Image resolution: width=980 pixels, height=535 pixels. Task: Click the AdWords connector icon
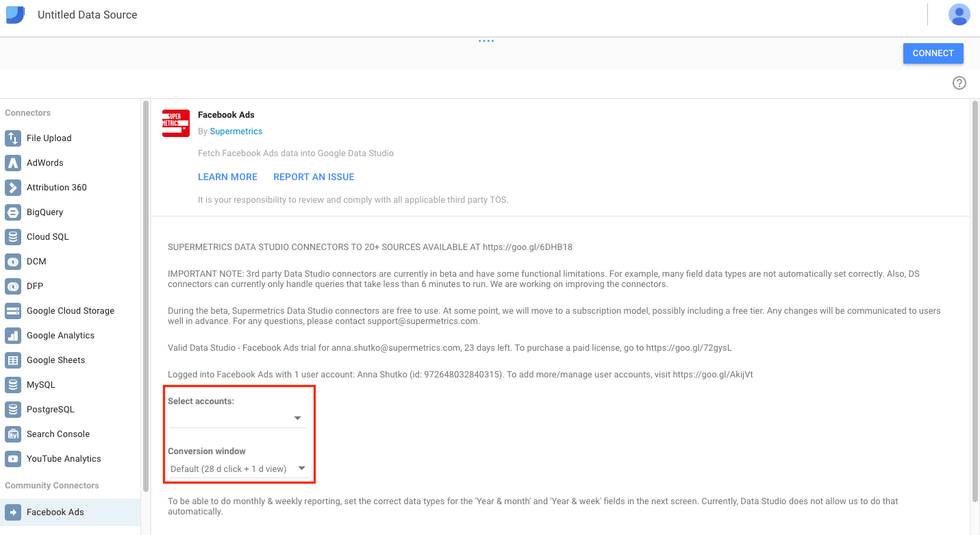point(13,163)
